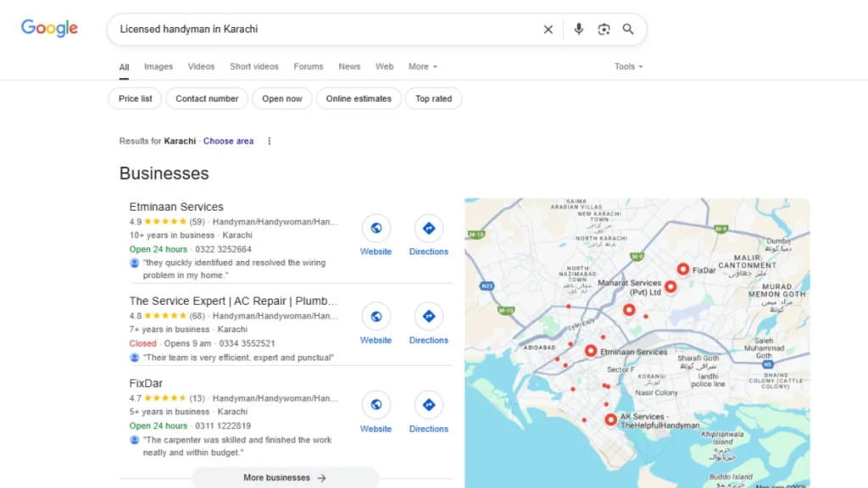
Task: Click the Maharat Services pin on the map
Action: pos(670,286)
